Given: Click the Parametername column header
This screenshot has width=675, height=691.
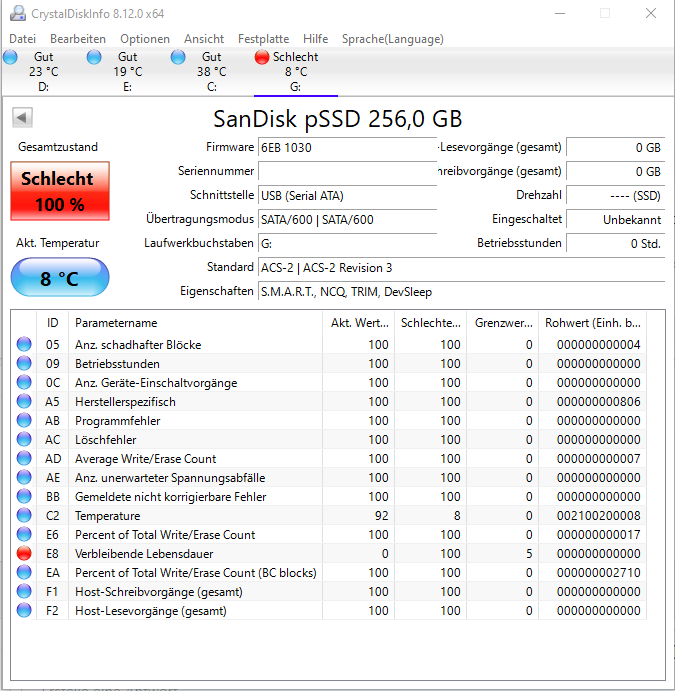Looking at the screenshot, I should pyautogui.click(x=195, y=323).
